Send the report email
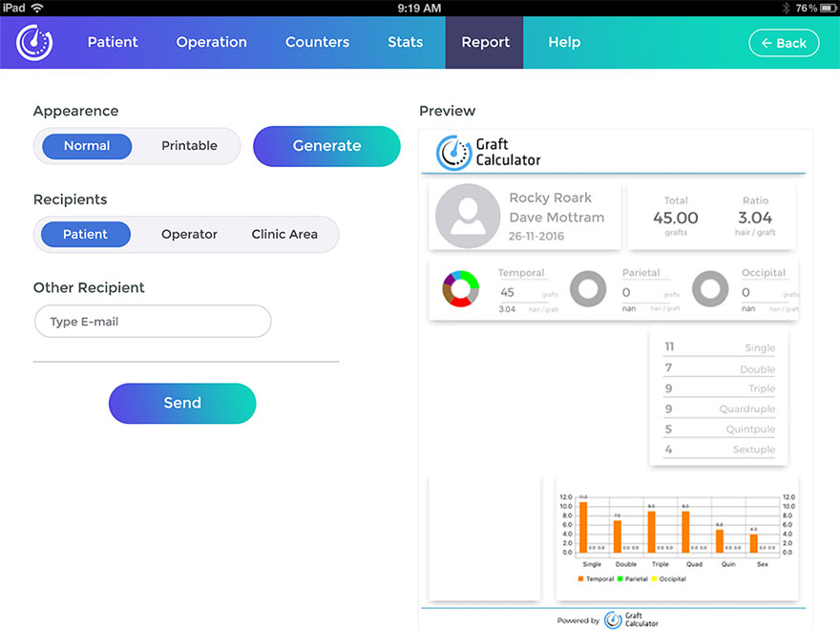840x630 pixels. [181, 403]
